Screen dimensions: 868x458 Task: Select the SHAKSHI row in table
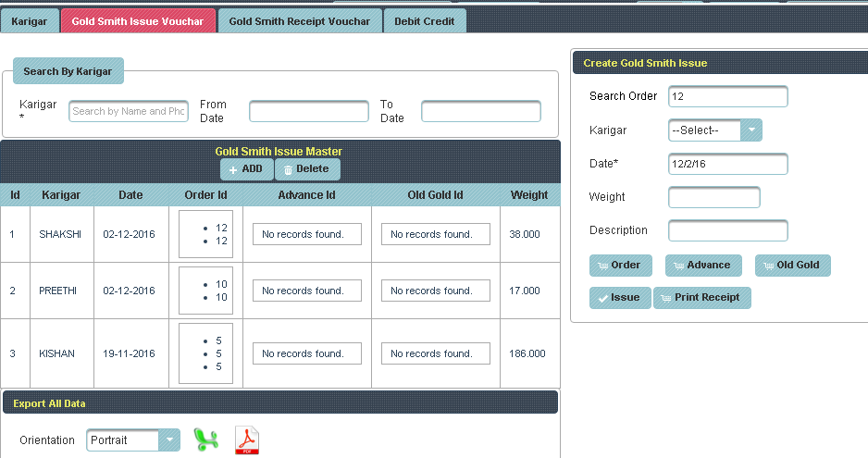[60, 235]
